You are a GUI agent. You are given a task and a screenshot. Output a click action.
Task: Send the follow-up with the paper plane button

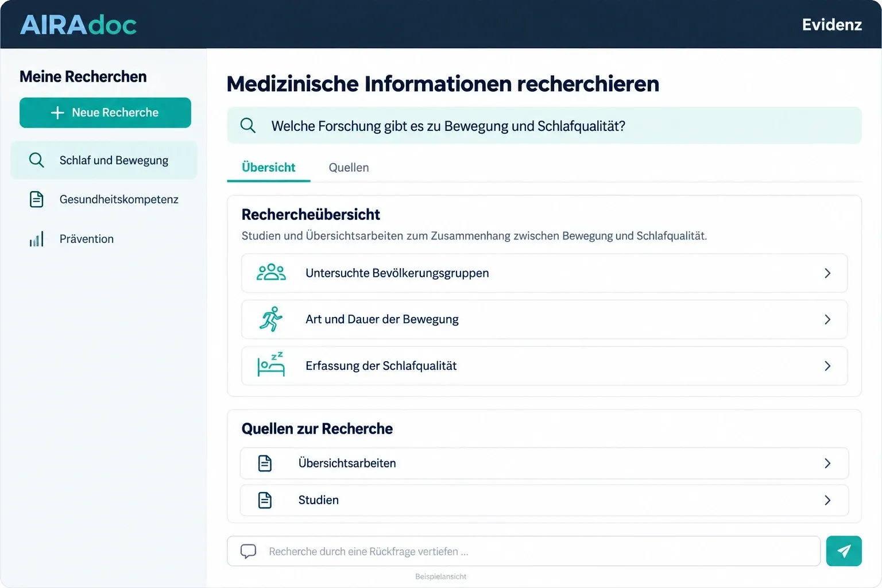tap(844, 551)
